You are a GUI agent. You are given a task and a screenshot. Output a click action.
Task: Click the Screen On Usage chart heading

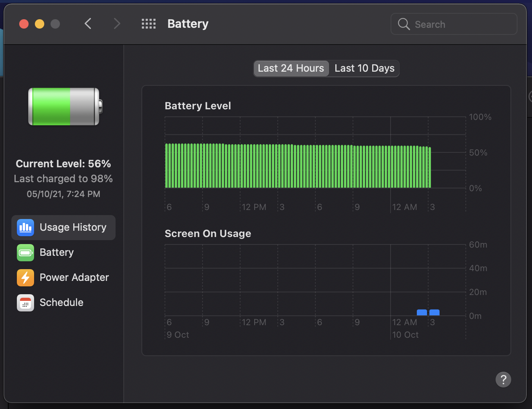click(208, 234)
